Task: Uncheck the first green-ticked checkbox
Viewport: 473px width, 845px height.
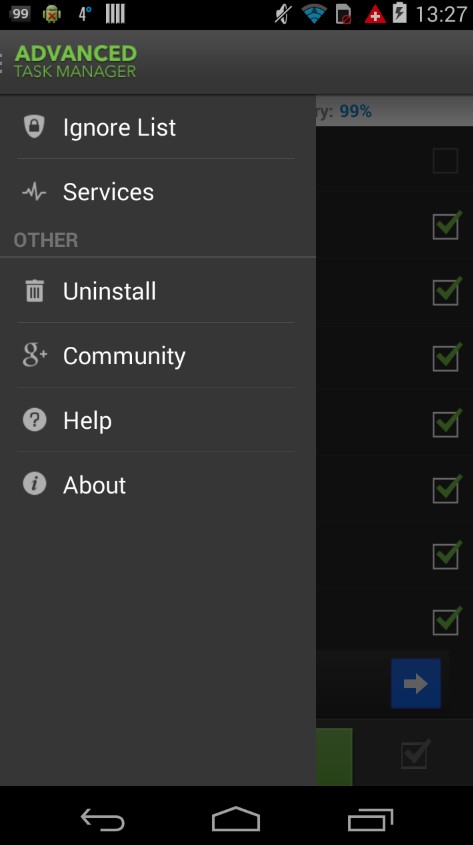Action: pyautogui.click(x=447, y=225)
